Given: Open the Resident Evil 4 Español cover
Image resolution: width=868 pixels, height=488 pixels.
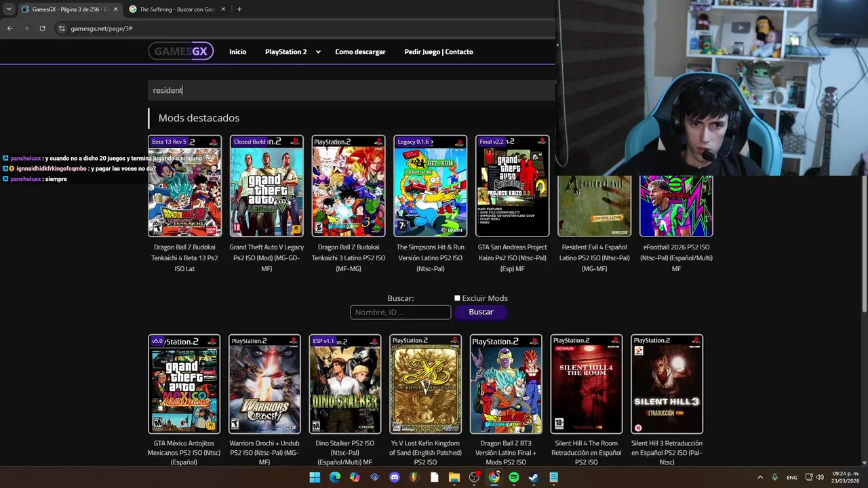Looking at the screenshot, I should click(x=594, y=206).
